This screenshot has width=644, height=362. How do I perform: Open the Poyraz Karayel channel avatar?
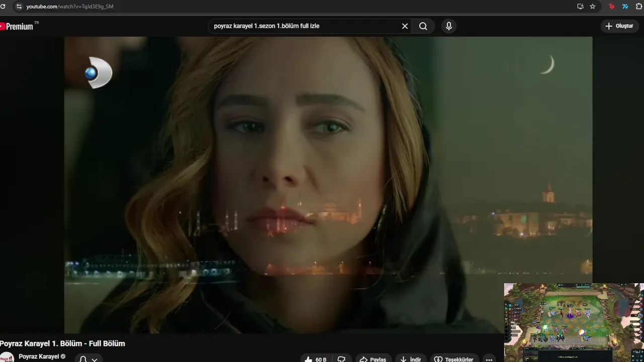tap(7, 357)
